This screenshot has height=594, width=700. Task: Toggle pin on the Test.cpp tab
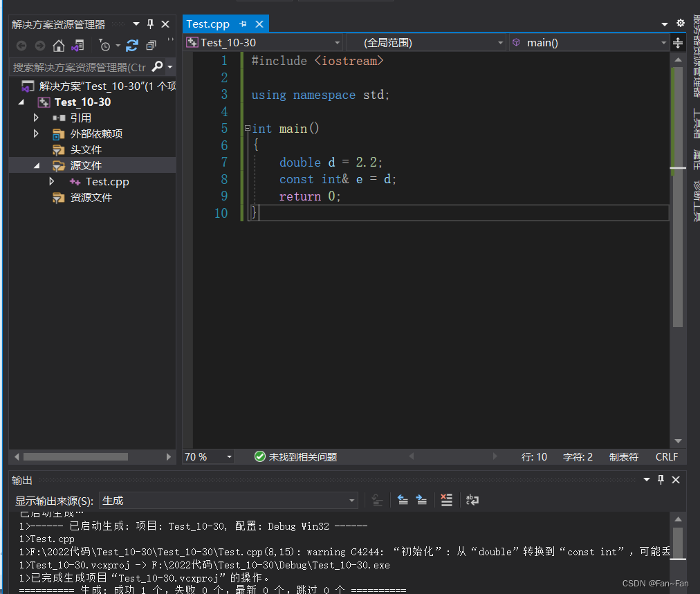pyautogui.click(x=243, y=24)
